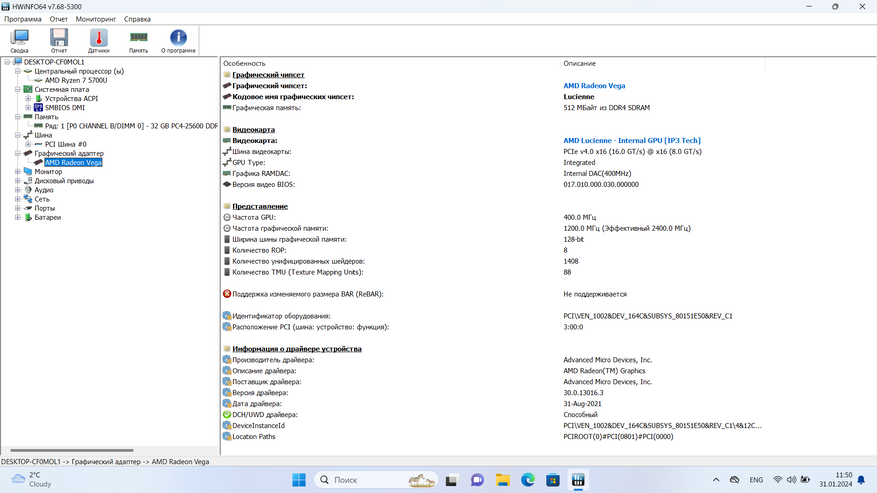Viewport: 877px width, 493px height.
Task: Click the Отчет floppy disk icon
Action: click(x=59, y=41)
